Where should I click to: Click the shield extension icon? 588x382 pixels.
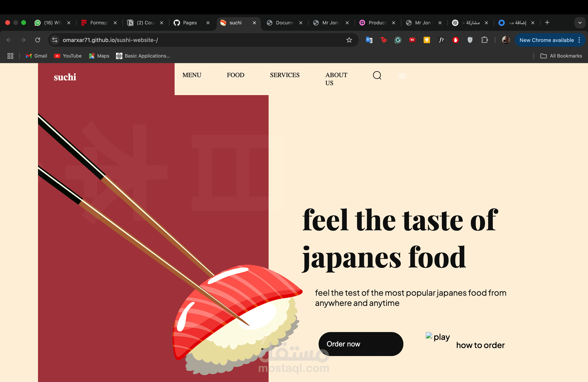470,40
